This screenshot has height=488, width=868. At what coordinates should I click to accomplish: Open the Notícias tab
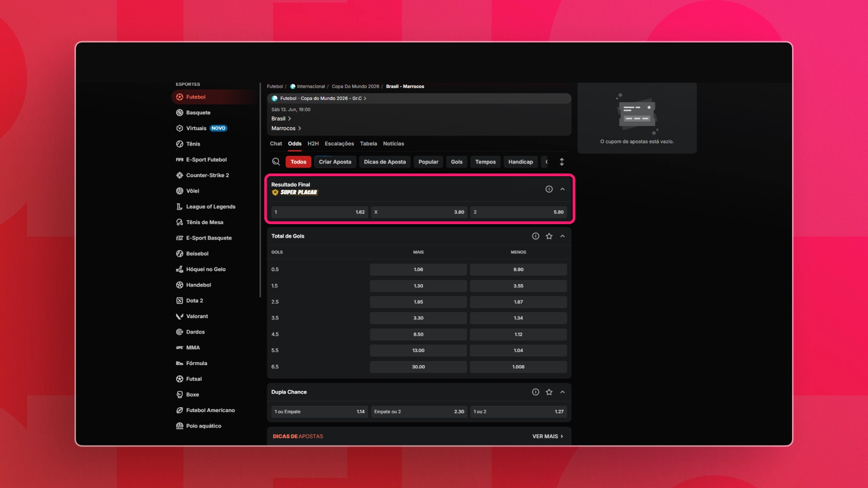[393, 144]
